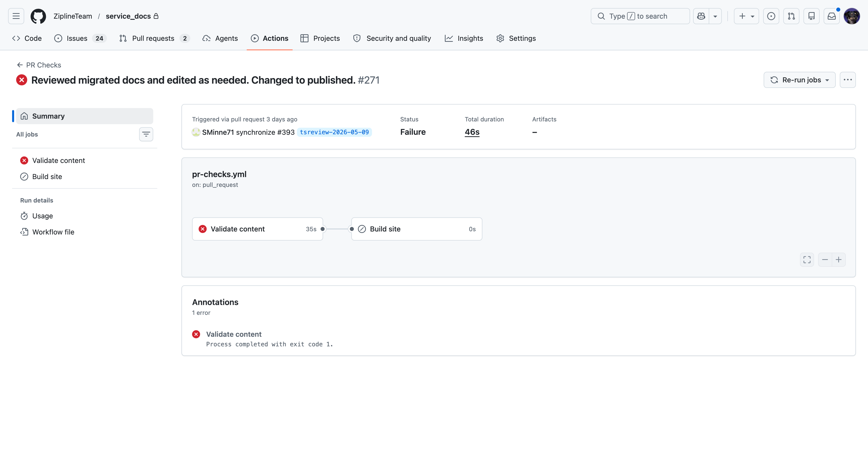Open the Copilot chat icon
This screenshot has width=868, height=470.
701,16
